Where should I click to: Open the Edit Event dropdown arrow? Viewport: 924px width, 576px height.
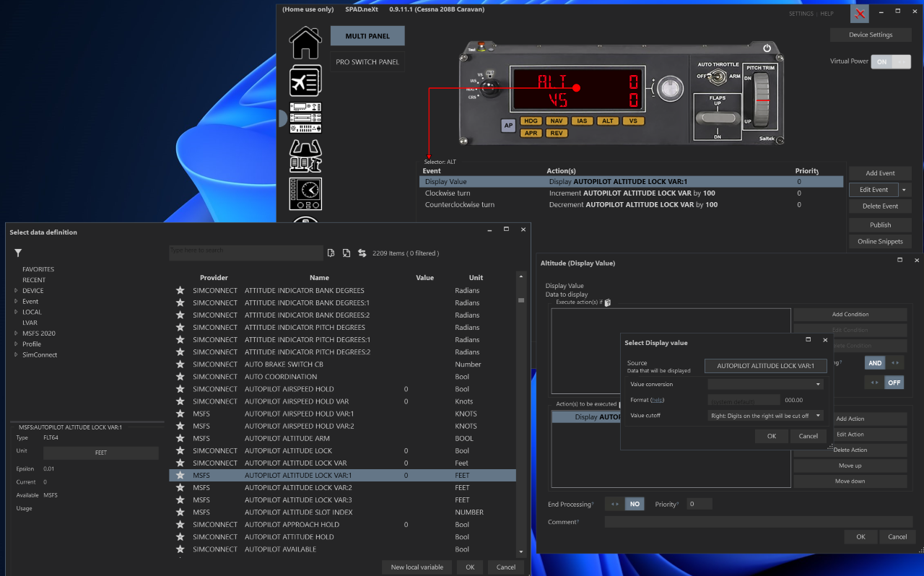905,190
